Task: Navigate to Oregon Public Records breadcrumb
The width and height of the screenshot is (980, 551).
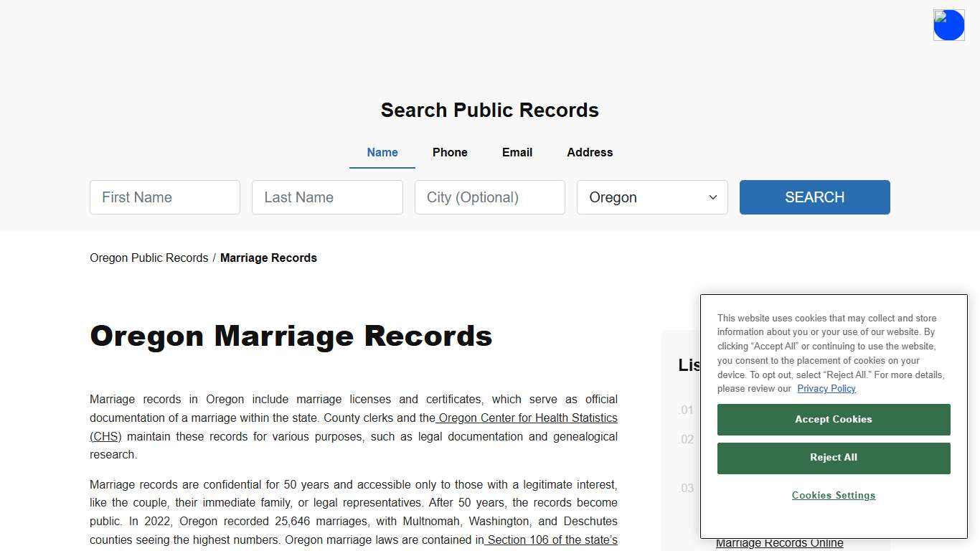Action: pyautogui.click(x=149, y=258)
